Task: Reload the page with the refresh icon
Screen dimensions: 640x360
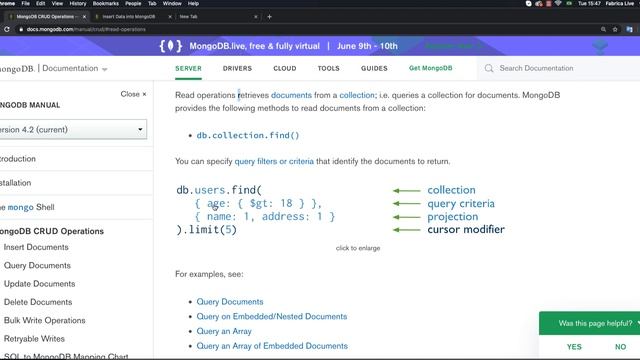Action: (x=7, y=29)
